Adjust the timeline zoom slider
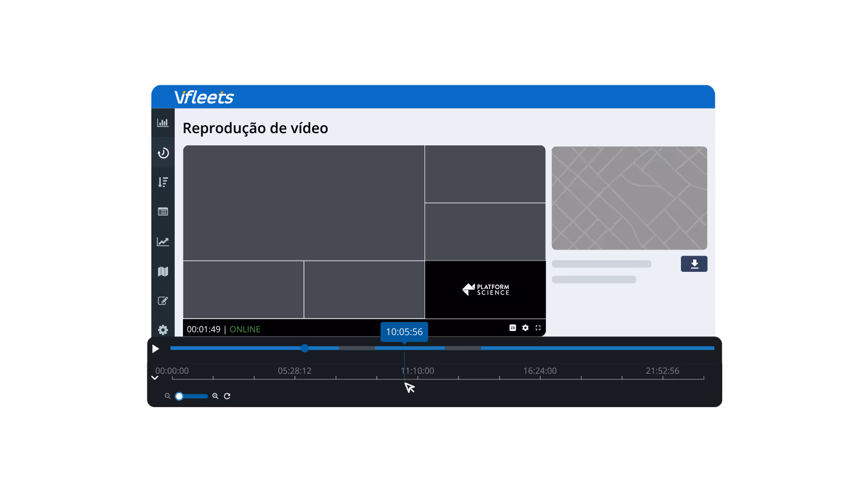The width and height of the screenshot is (868, 489). pyautogui.click(x=179, y=396)
